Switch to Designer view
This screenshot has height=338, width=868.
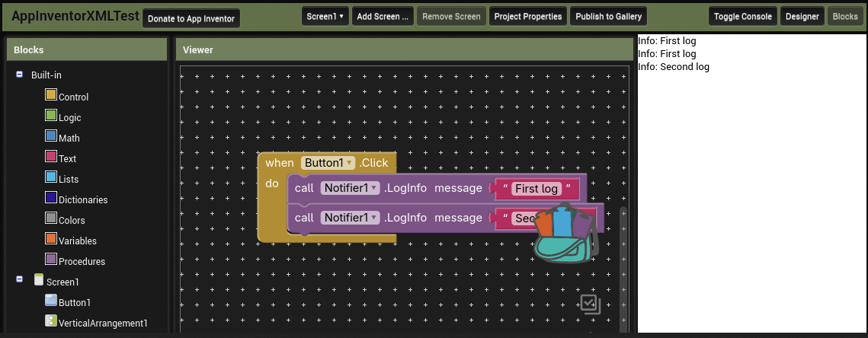coord(802,16)
